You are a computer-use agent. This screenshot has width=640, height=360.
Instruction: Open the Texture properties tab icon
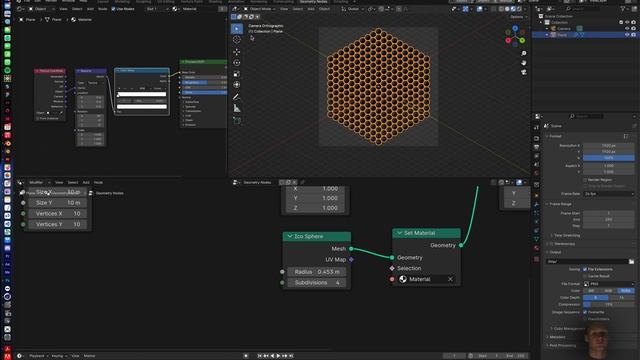[x=537, y=259]
